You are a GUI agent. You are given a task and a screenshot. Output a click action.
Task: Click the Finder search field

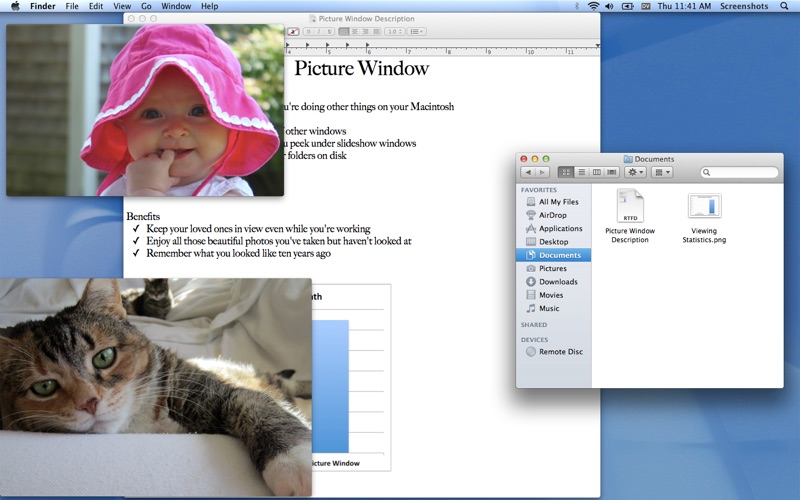740,173
